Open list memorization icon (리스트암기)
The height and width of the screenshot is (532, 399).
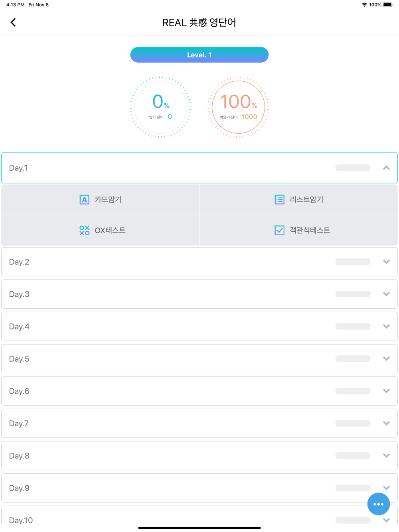[x=279, y=199]
